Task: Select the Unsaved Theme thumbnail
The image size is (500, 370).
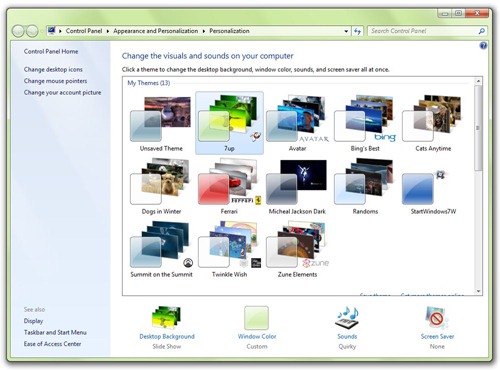Action: [161, 123]
